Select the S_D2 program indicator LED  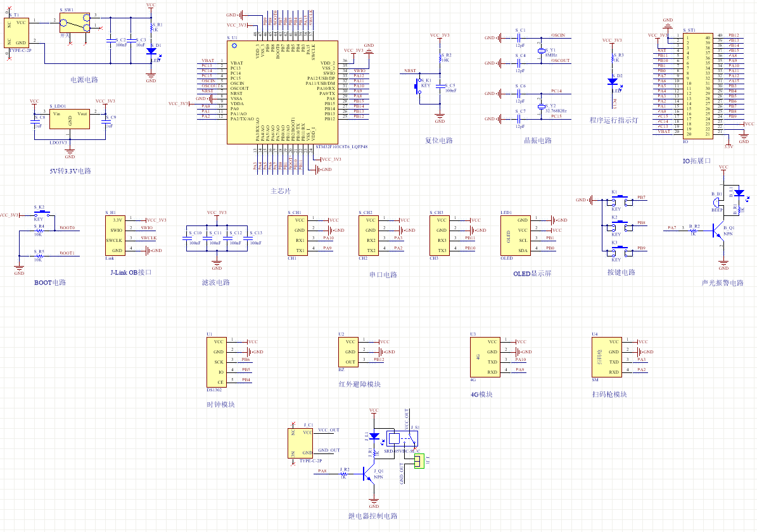pyautogui.click(x=612, y=82)
